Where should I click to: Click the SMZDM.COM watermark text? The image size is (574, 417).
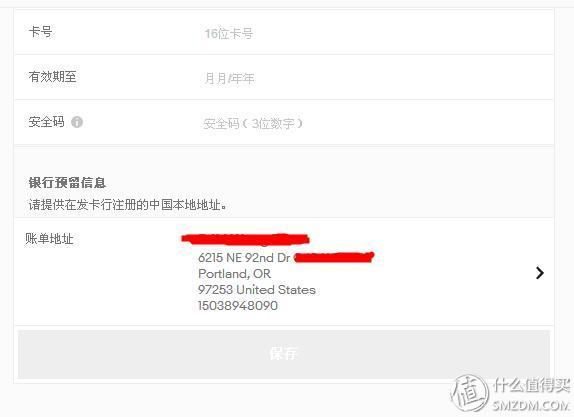531,405
